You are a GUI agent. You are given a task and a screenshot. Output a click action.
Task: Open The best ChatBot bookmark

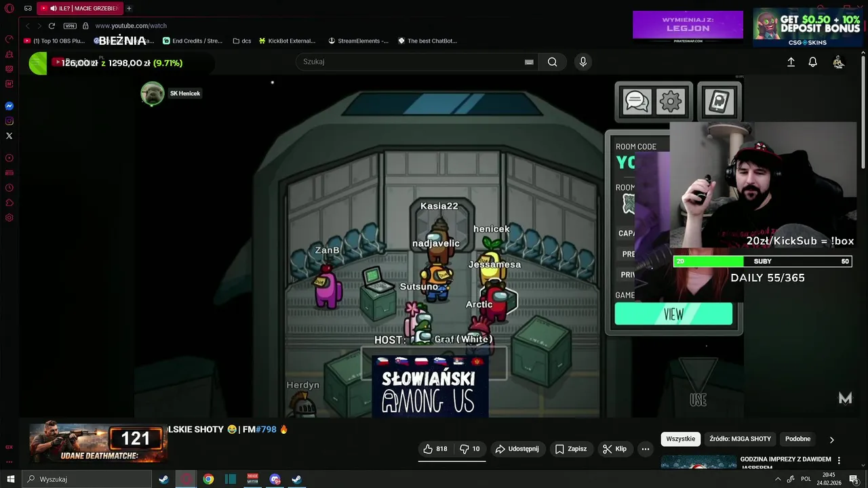[428, 41]
